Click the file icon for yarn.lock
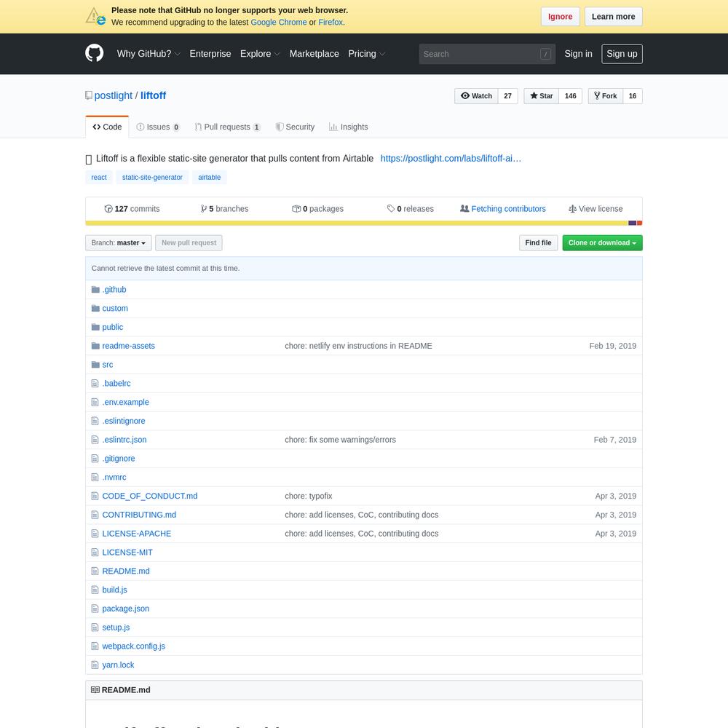 (x=95, y=665)
